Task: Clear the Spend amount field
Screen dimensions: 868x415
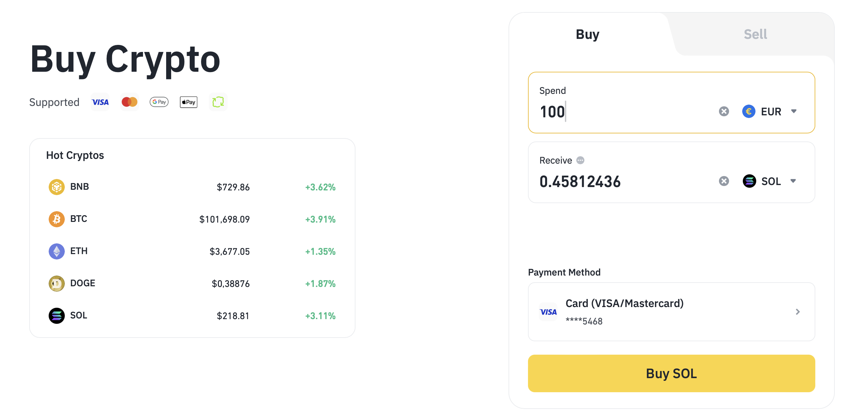Action: tap(724, 111)
